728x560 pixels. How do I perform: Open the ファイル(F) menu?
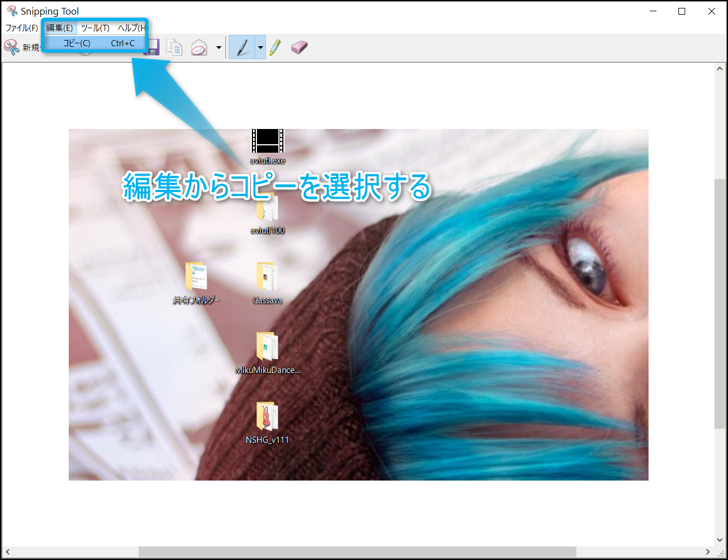pos(21,28)
